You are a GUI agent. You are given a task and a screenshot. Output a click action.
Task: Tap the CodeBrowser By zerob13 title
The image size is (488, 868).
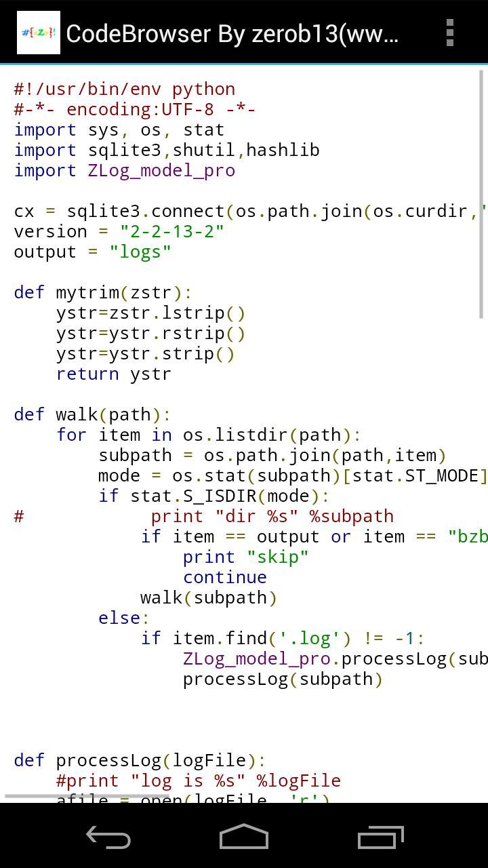point(232,33)
